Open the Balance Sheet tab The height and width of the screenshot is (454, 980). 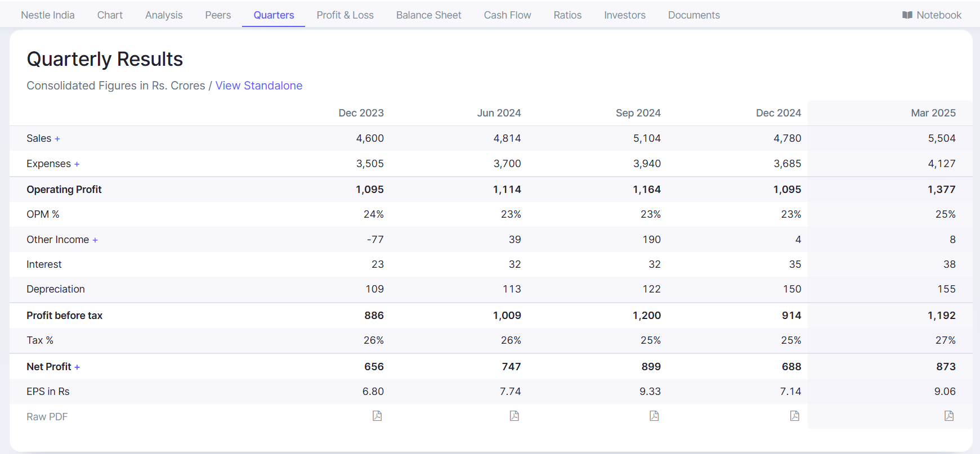[x=428, y=15]
